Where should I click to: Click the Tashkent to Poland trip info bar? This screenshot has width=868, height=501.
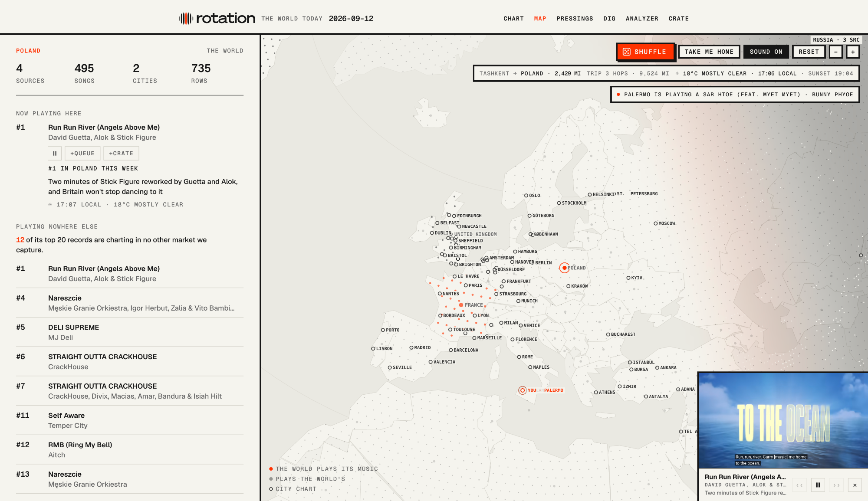(666, 73)
